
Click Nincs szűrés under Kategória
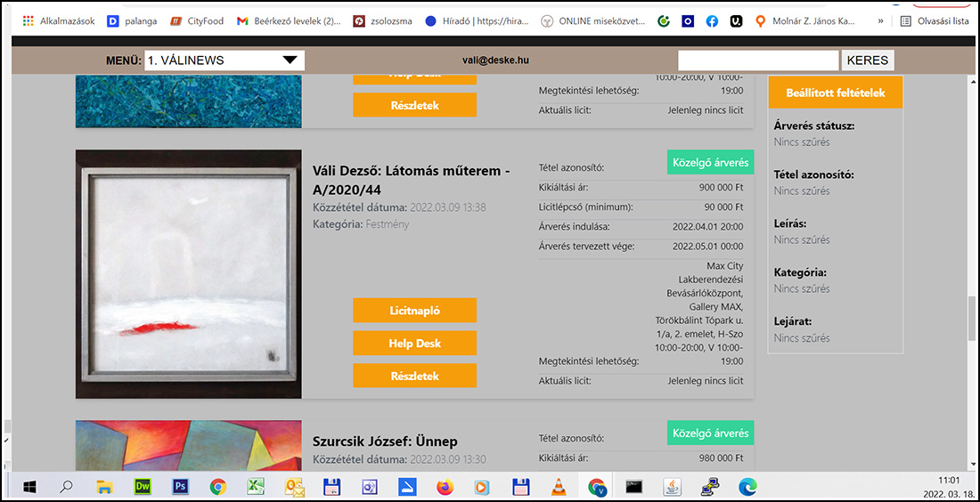pos(802,288)
